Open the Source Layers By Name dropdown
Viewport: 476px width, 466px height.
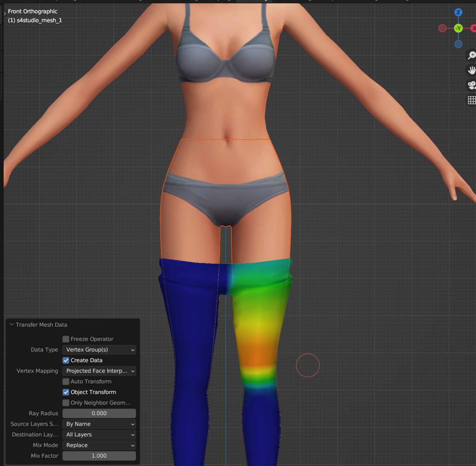pyautogui.click(x=99, y=424)
